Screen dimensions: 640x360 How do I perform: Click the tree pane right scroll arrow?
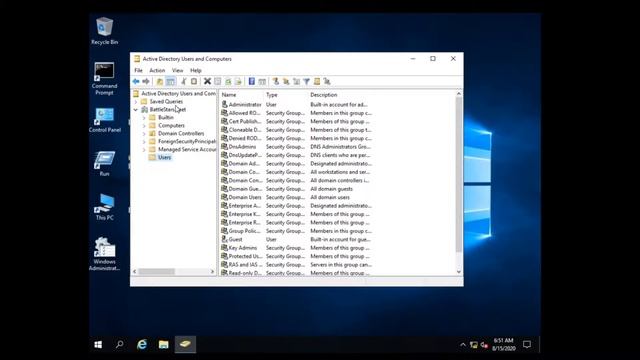click(212, 271)
